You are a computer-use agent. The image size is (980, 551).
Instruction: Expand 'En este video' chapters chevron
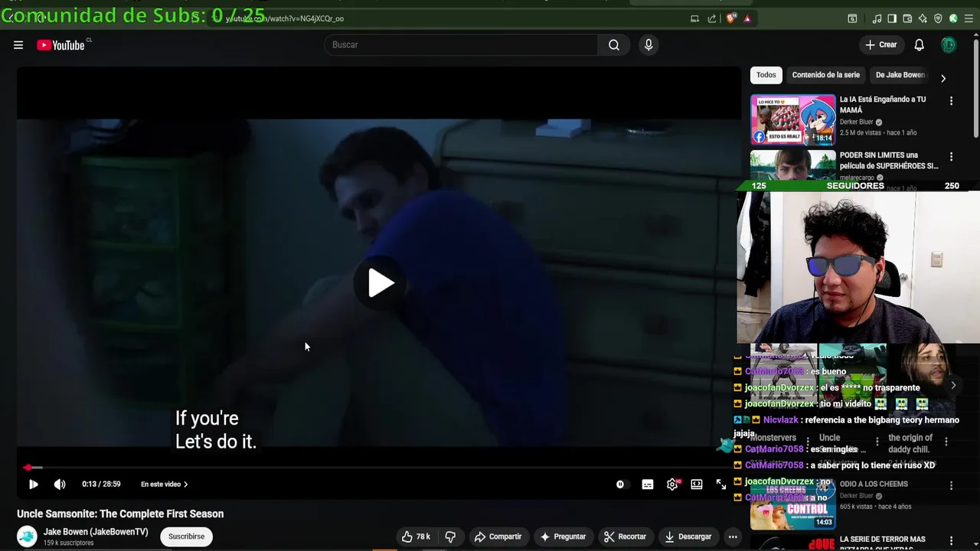(x=185, y=484)
